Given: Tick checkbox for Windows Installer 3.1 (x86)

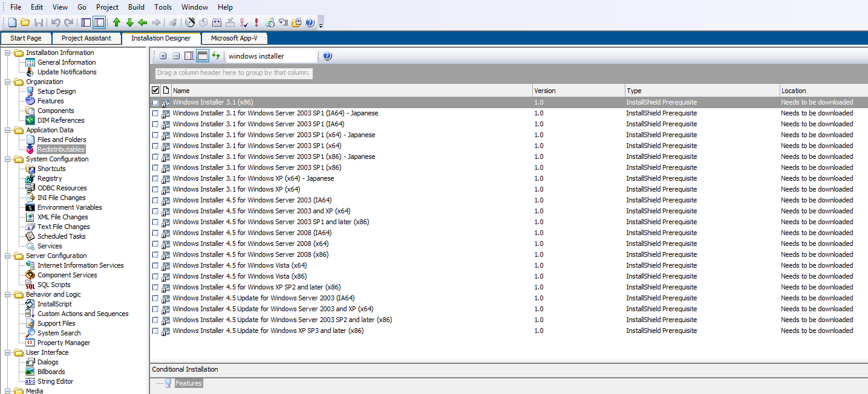Looking at the screenshot, I should [x=155, y=103].
